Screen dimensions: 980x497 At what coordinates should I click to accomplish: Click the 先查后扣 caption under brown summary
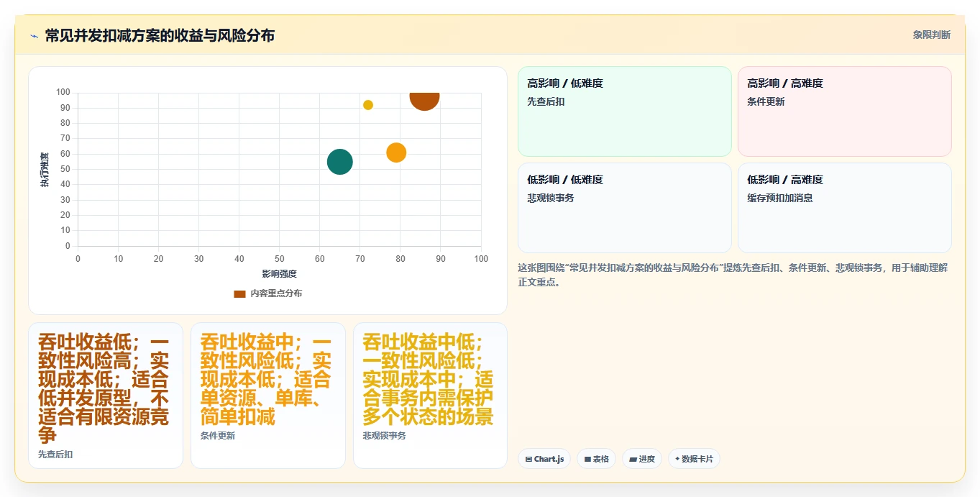55,455
